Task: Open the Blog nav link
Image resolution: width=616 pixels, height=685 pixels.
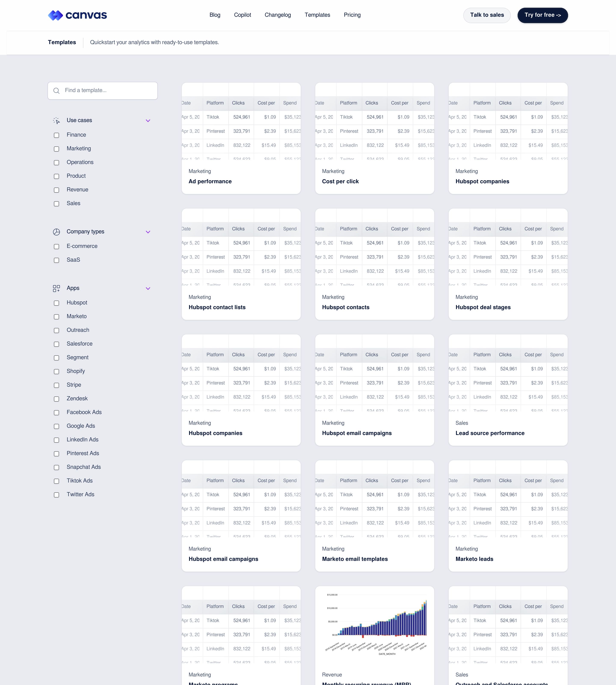Action: [x=215, y=15]
